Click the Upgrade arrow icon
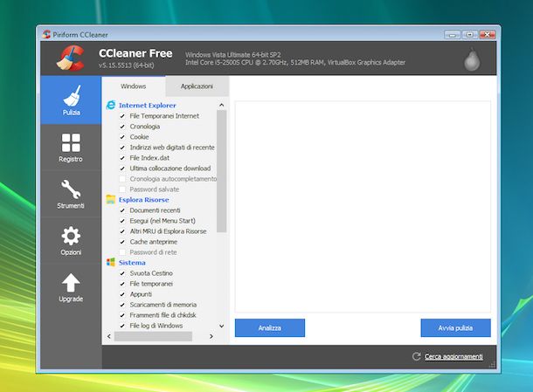 71,283
